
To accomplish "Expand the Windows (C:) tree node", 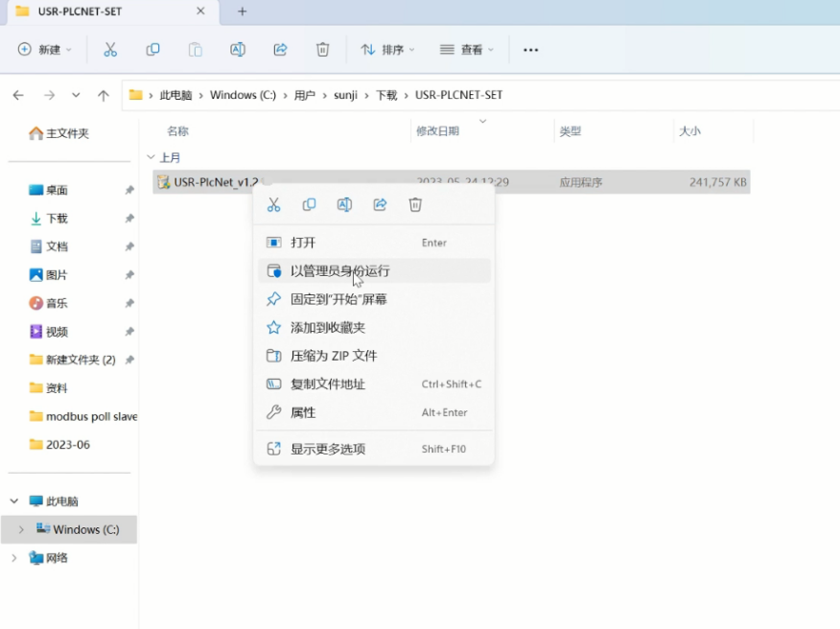I will coord(21,529).
